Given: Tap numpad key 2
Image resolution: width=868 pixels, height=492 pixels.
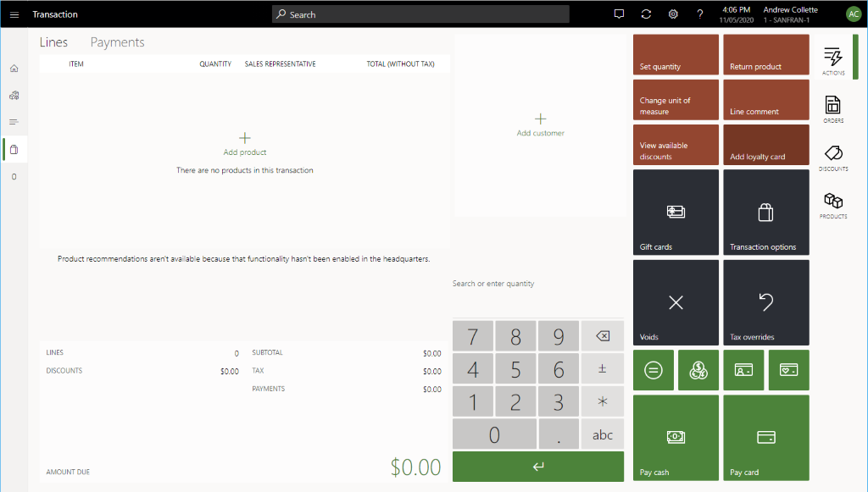Looking at the screenshot, I should coord(515,401).
